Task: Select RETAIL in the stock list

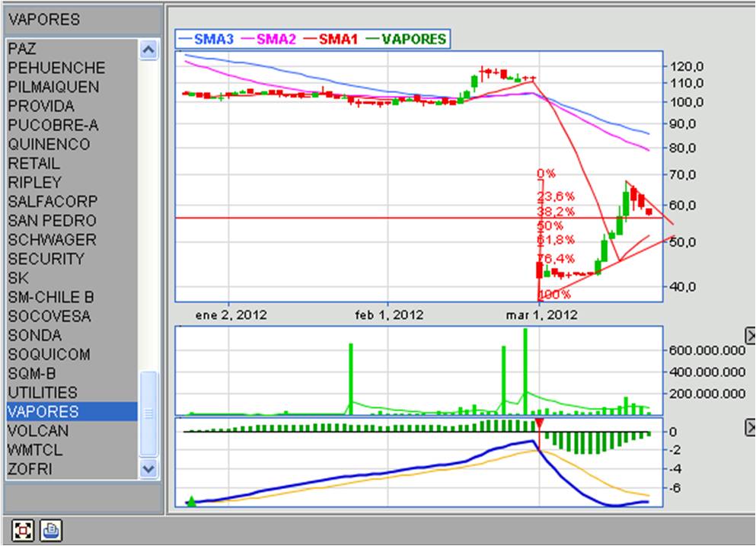Action: click(72, 163)
